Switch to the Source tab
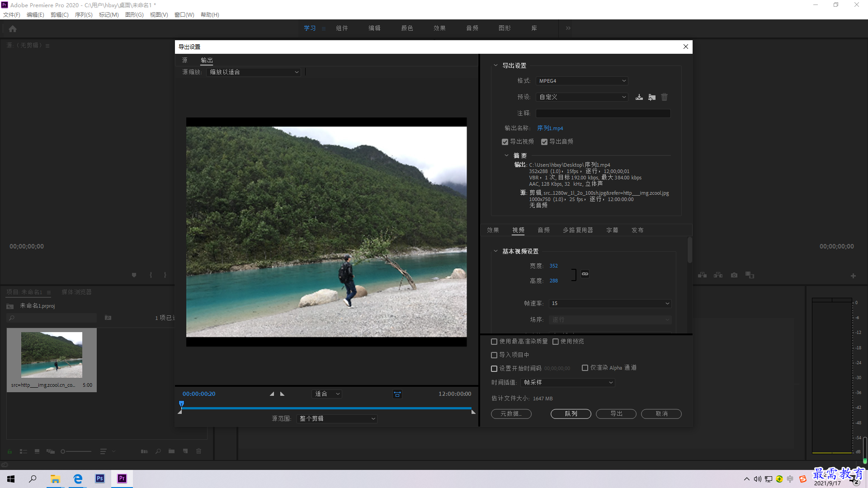This screenshot has width=868, height=488. tap(184, 60)
